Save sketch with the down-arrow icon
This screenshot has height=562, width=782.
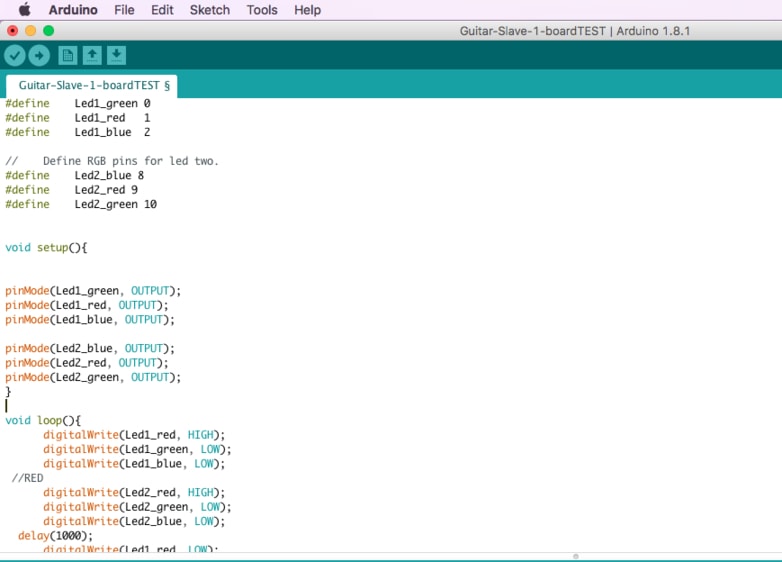116,55
